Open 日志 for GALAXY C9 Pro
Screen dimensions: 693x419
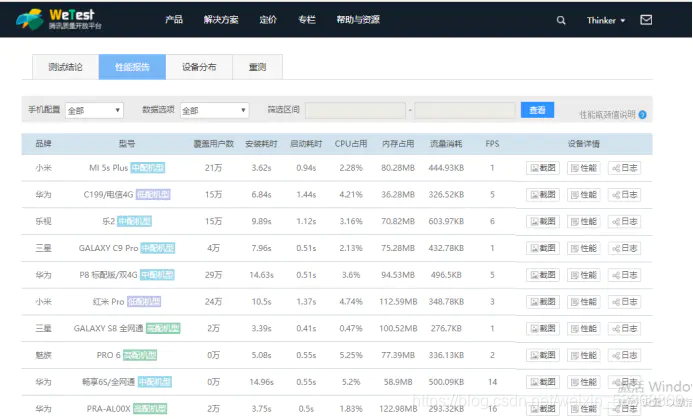pos(624,248)
